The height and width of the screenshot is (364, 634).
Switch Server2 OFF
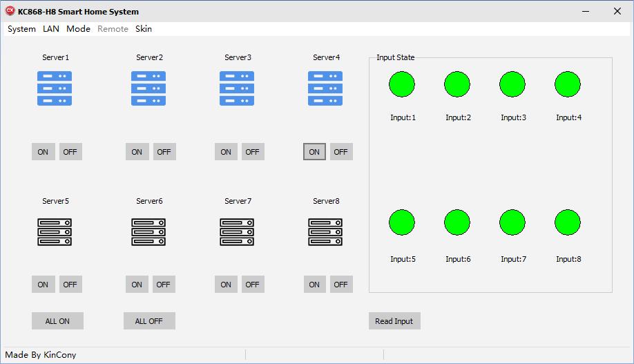click(x=164, y=152)
